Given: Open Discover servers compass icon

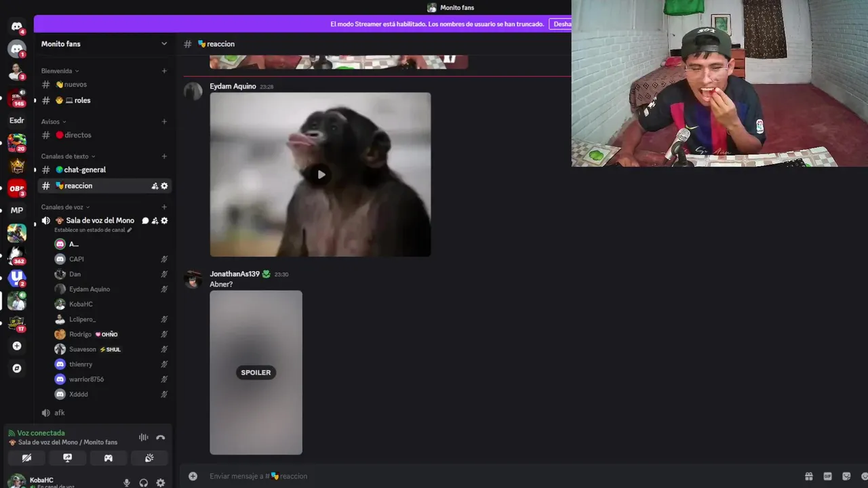Looking at the screenshot, I should tap(17, 369).
